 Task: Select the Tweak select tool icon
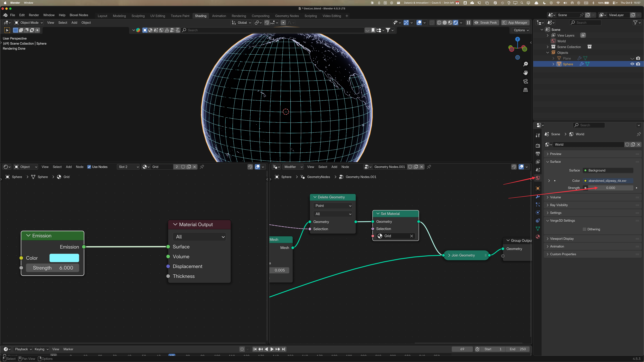[x=7, y=30]
